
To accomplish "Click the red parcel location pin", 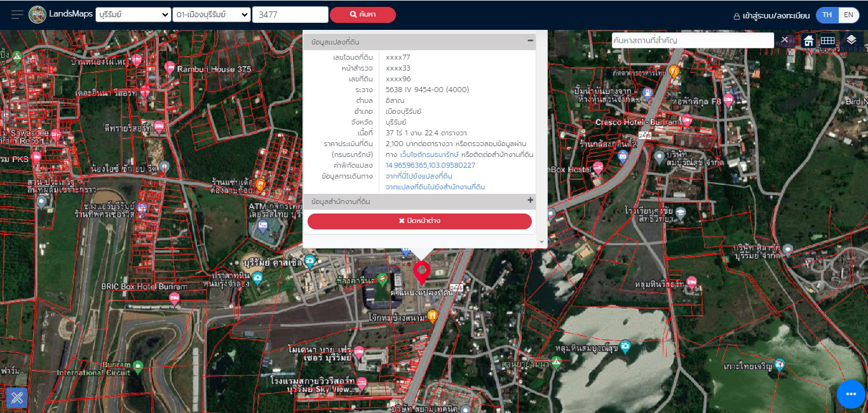I will 421,272.
